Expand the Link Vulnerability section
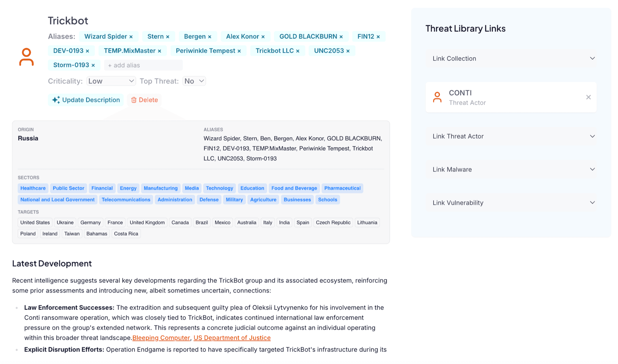Image resolution: width=618 pixels, height=364 pixels. (x=511, y=203)
